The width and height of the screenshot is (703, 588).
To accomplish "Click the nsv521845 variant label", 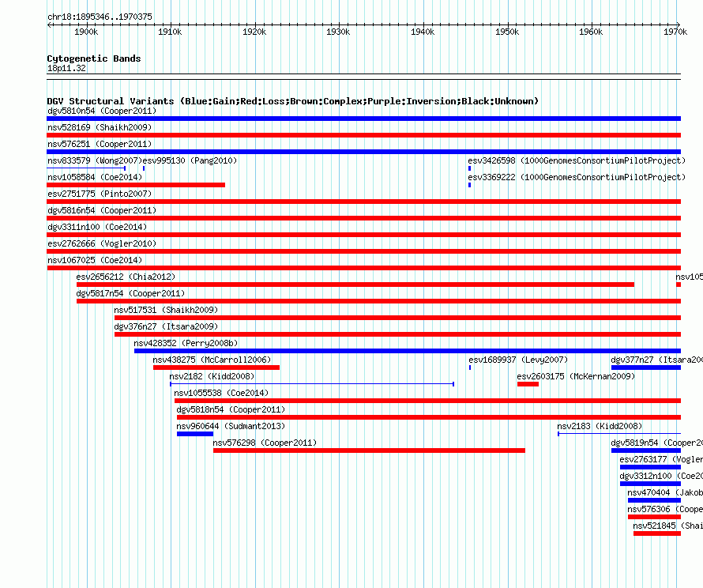I will (x=667, y=526).
